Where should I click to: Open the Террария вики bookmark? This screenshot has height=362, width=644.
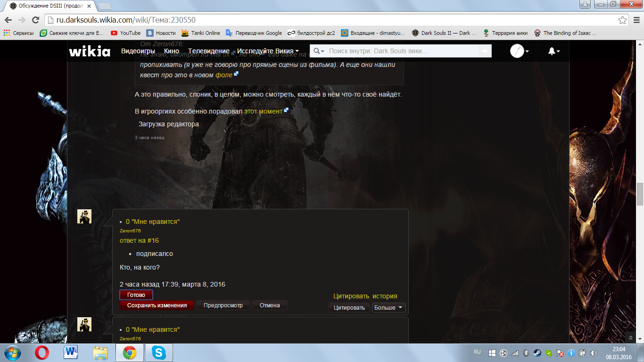[505, 33]
